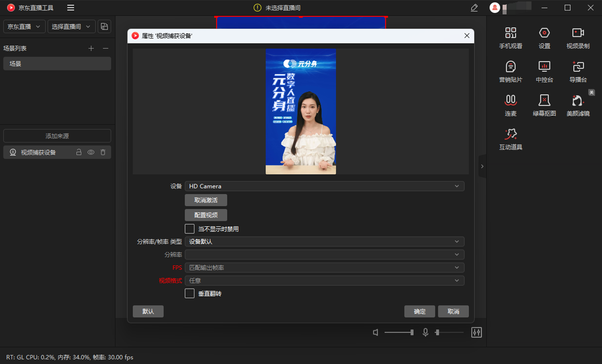Click the 配置视频 button

click(x=206, y=215)
